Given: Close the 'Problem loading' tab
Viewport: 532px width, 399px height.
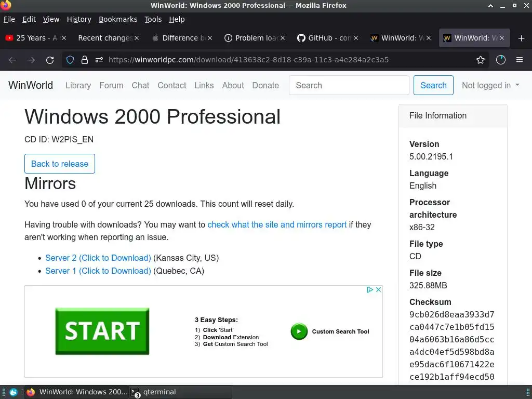Looking at the screenshot, I should coord(283,38).
